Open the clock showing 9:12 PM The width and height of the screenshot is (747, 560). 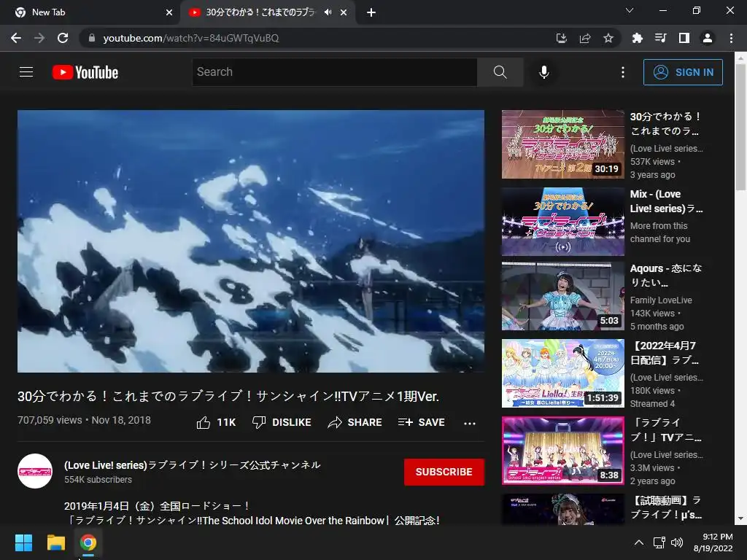coord(713,542)
